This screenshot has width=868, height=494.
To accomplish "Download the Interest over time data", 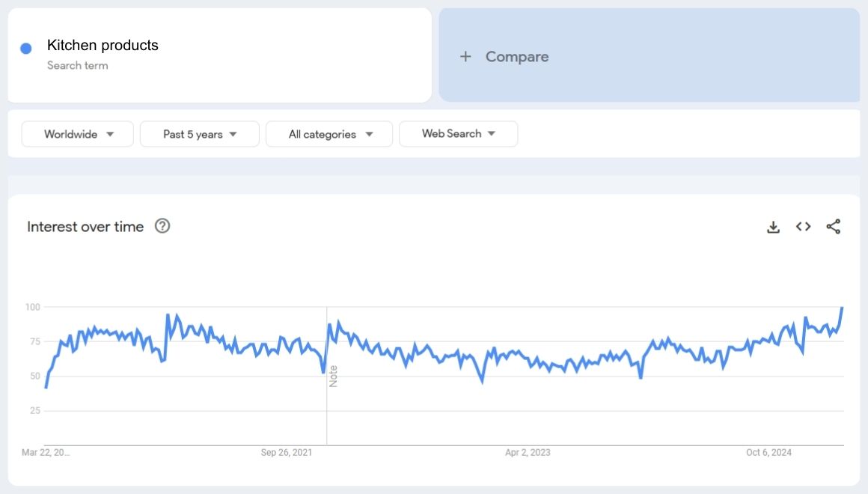I will pos(773,227).
